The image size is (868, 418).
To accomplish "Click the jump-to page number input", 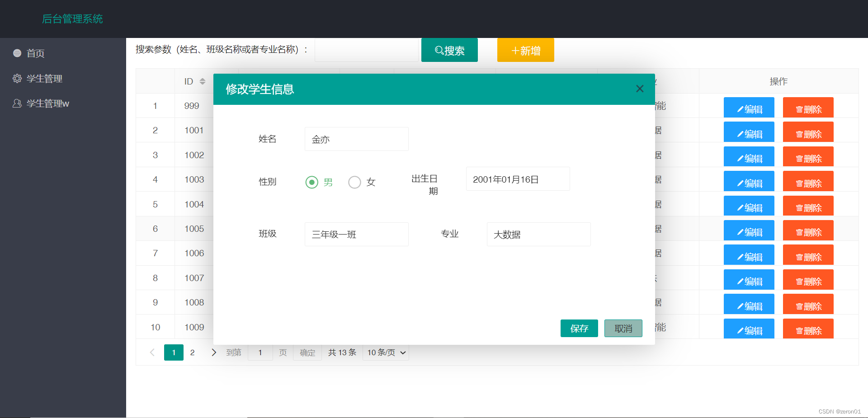I will pyautogui.click(x=260, y=352).
